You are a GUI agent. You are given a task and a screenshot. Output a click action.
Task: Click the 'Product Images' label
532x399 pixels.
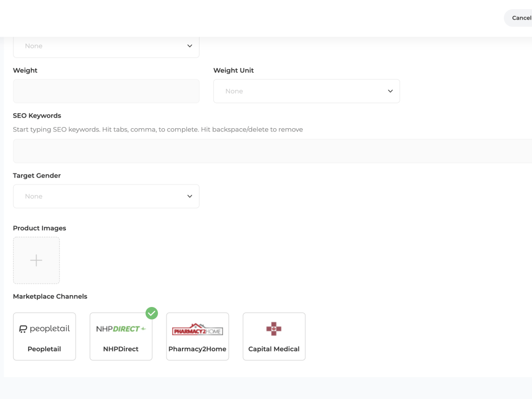39,228
